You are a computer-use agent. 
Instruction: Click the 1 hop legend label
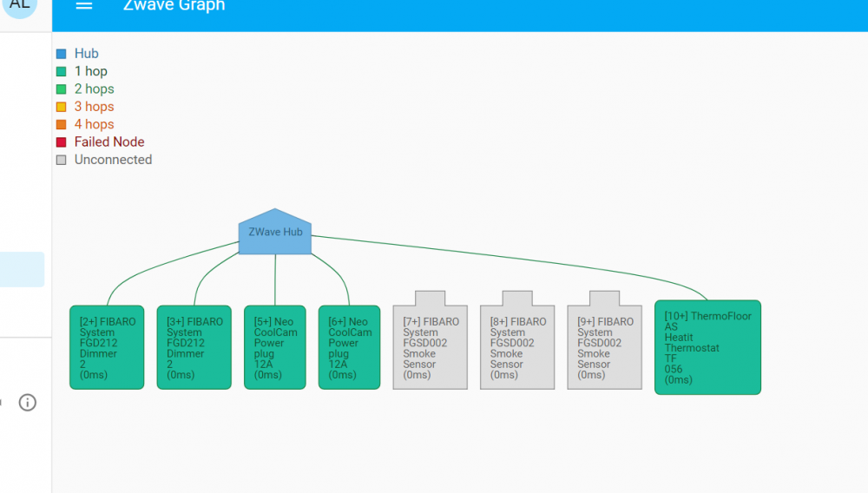tap(91, 71)
